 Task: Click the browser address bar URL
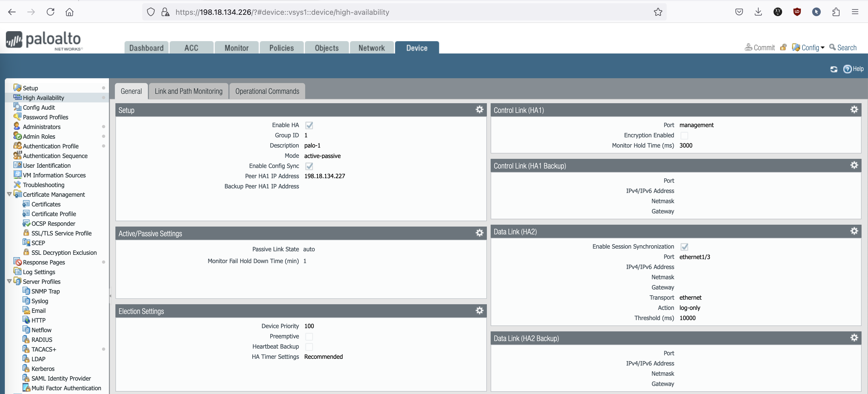click(282, 12)
